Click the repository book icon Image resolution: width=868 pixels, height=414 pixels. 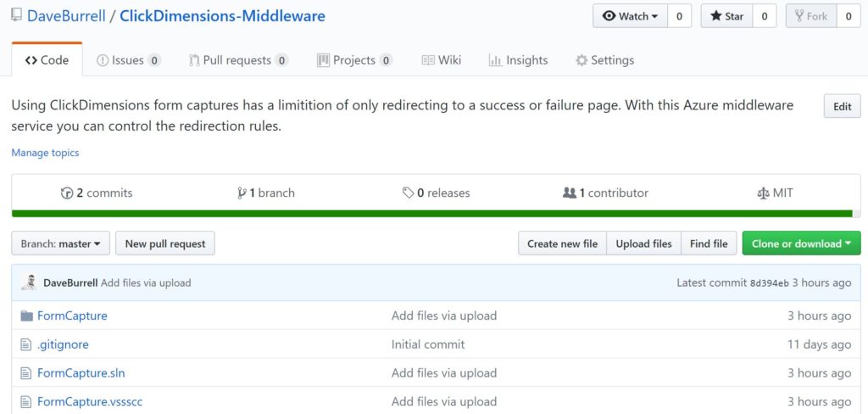tap(17, 15)
